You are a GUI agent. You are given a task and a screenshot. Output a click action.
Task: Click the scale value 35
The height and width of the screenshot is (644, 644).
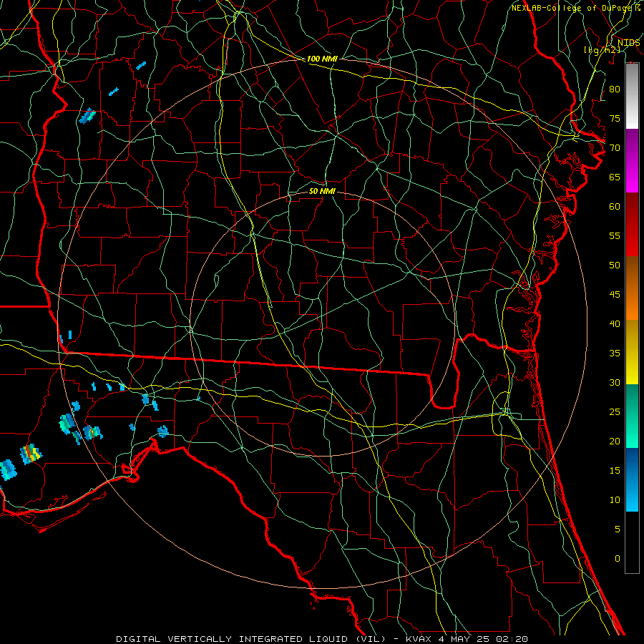click(615, 353)
